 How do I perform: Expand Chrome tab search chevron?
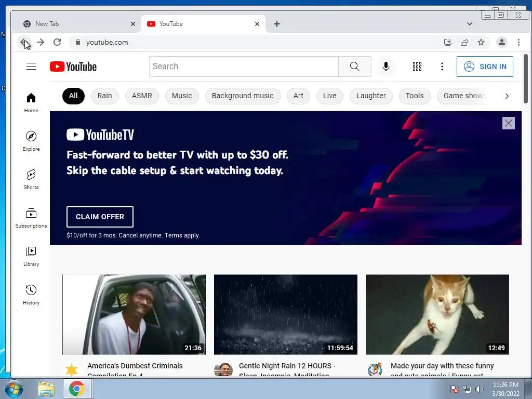pyautogui.click(x=469, y=24)
